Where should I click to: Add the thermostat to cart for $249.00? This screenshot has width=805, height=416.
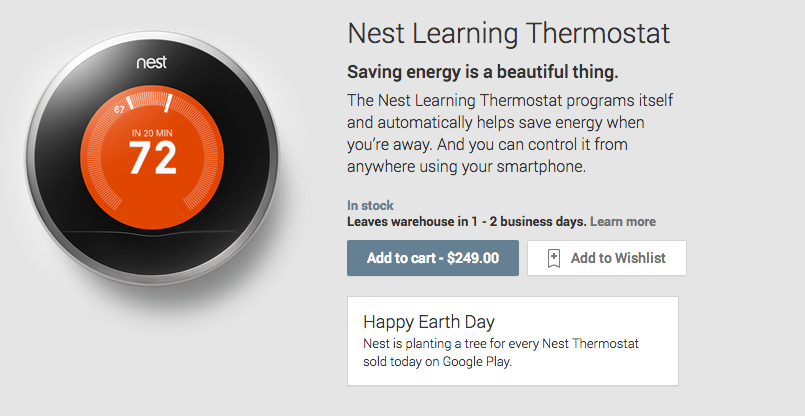pyautogui.click(x=432, y=258)
